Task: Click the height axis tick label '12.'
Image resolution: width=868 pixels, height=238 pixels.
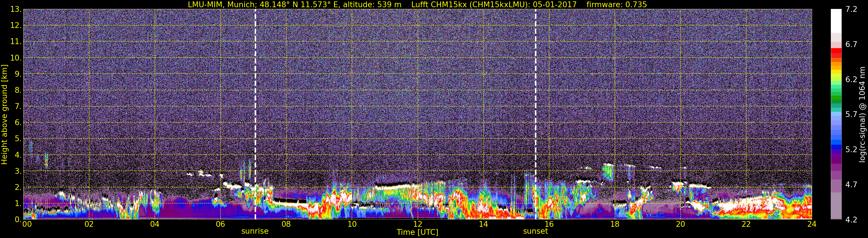Action: 16,26
